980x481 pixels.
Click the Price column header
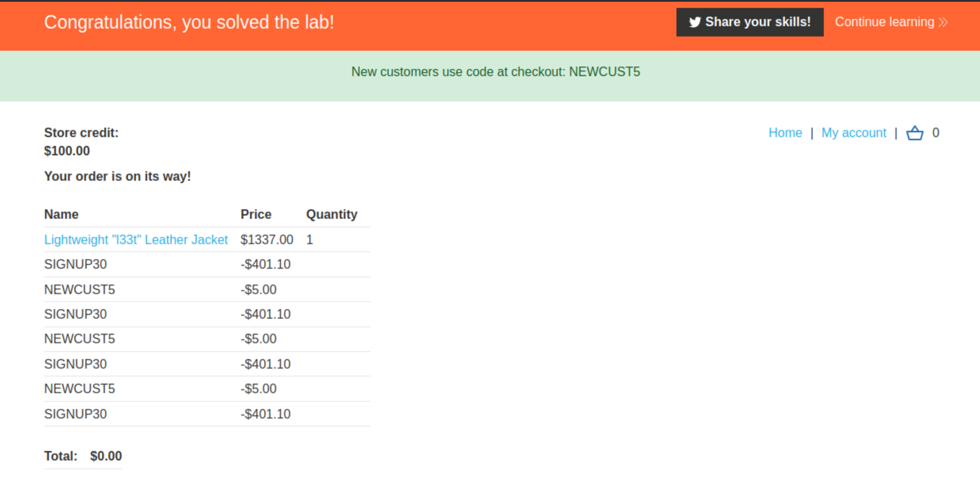tap(256, 214)
